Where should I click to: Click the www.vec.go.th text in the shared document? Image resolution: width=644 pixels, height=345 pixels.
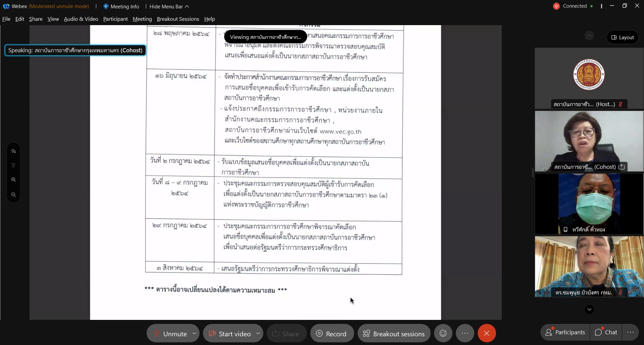pos(340,132)
